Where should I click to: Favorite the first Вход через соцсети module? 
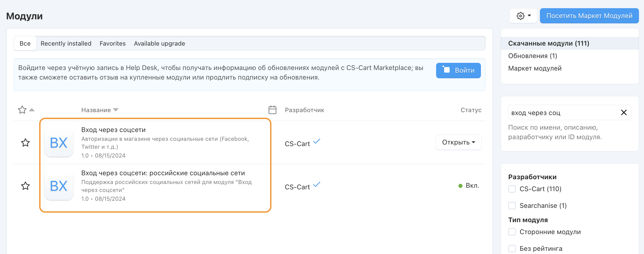tap(25, 143)
